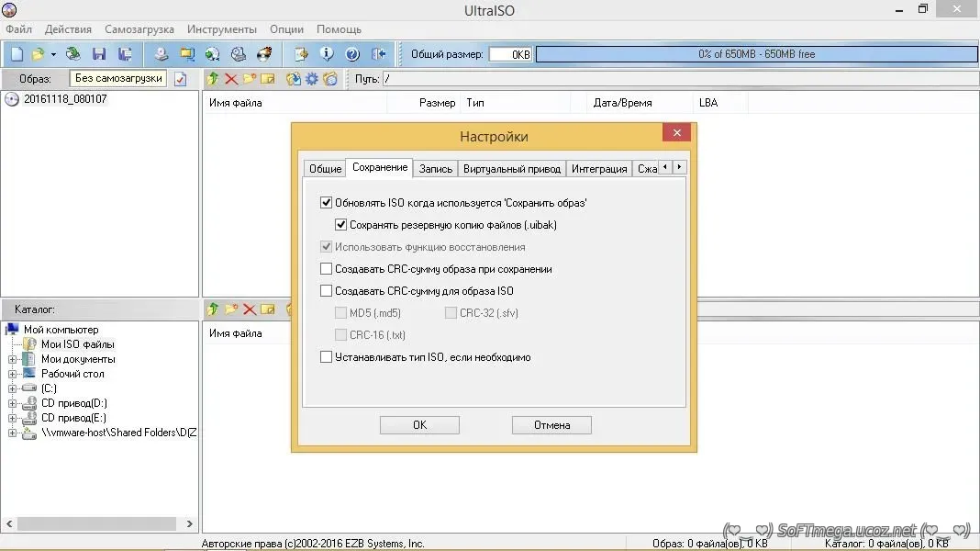Click the gear properties icon near Путь
Screen dimensions: 980x551
pos(312,79)
